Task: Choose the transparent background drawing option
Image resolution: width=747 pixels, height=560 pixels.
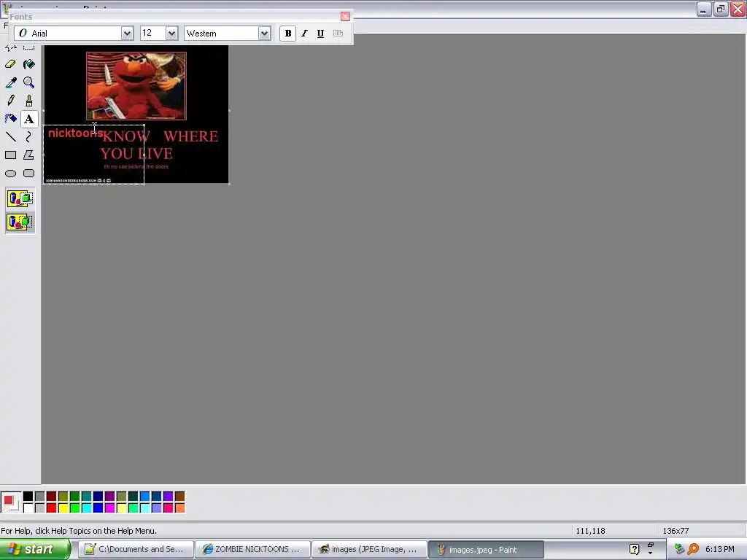Action: click(20, 222)
